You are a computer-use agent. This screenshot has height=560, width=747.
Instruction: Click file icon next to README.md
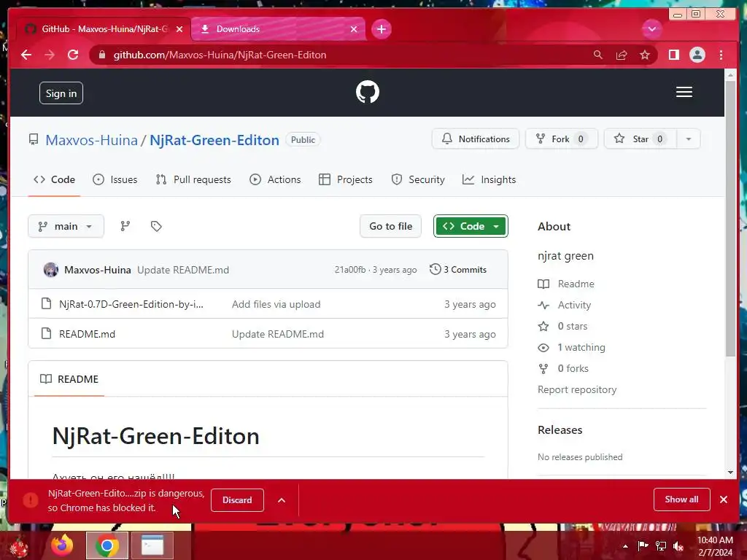(x=46, y=333)
